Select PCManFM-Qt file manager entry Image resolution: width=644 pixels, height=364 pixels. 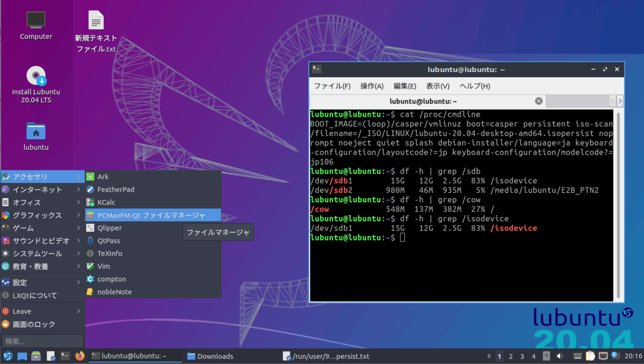point(151,215)
